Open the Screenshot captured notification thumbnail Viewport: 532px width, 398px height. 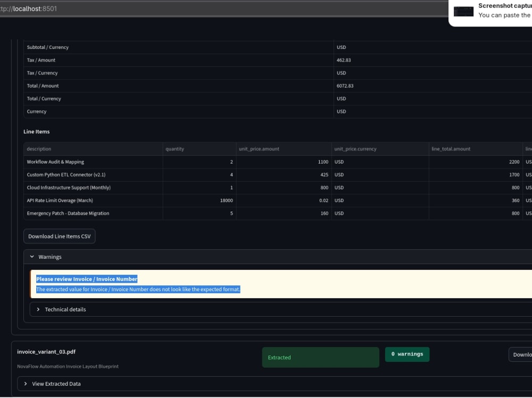(x=463, y=11)
